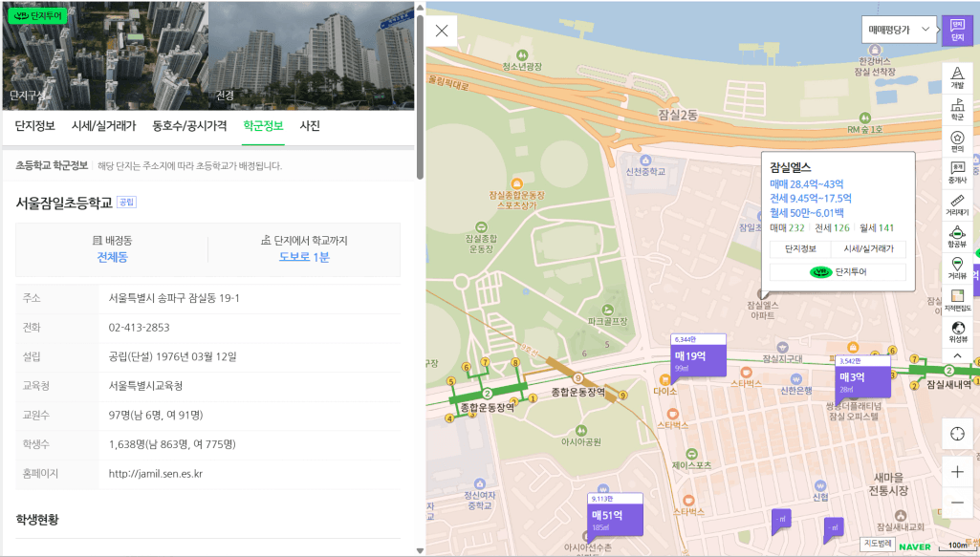Click the 청소년광장 park icon on map
Screen dimensions: 980x557
tap(522, 55)
